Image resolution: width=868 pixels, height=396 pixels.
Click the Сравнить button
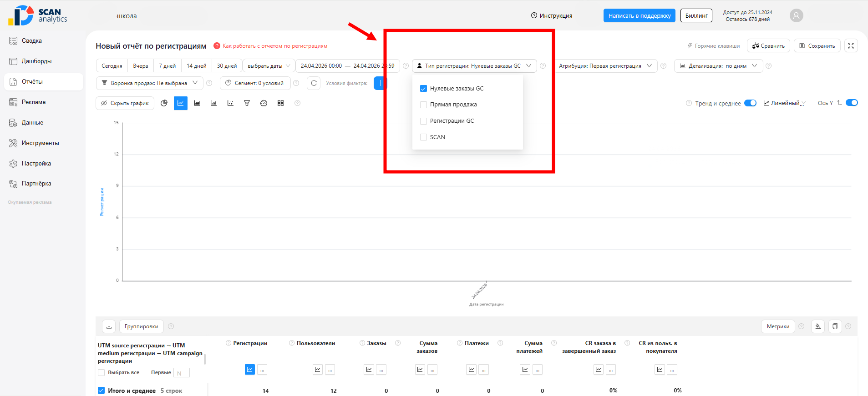tap(768, 45)
